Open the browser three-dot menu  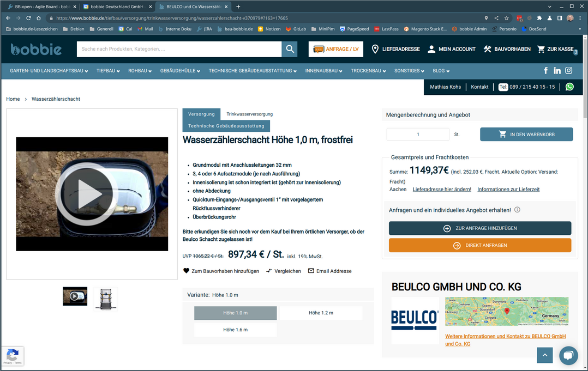[580, 18]
